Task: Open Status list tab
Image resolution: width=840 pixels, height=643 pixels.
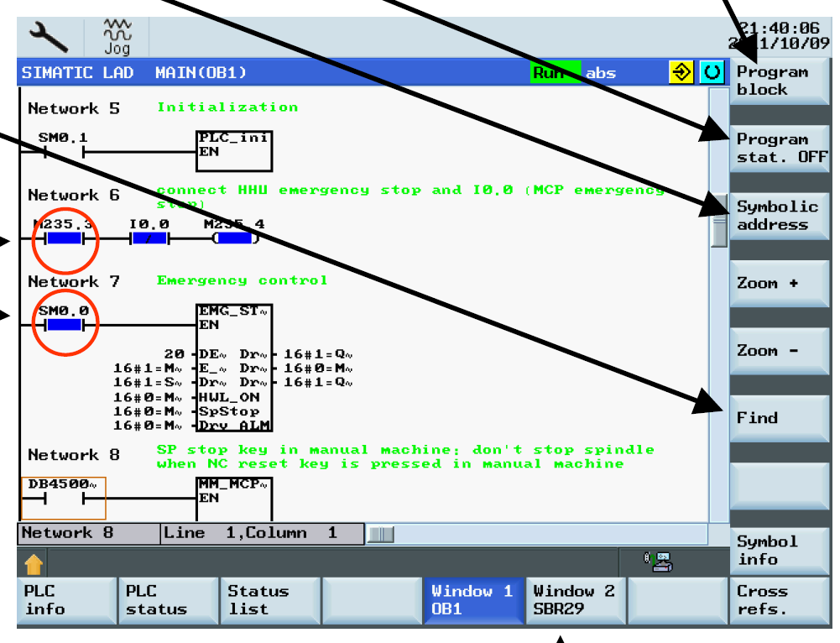Action: coord(270,601)
